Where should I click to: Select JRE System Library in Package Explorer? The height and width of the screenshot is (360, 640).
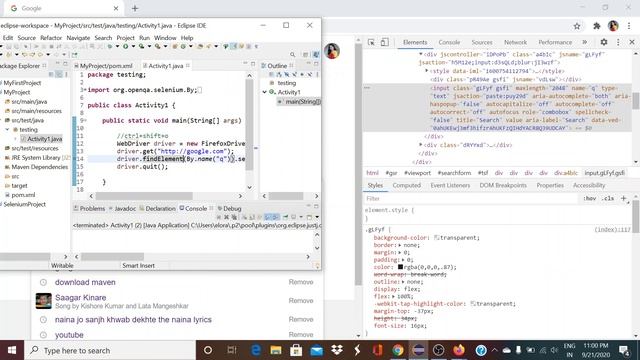click(x=36, y=158)
